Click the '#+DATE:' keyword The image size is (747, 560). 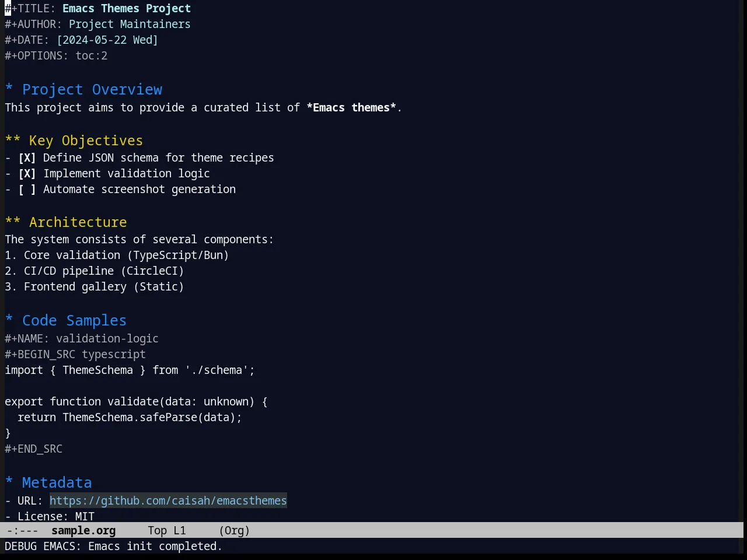tap(27, 40)
